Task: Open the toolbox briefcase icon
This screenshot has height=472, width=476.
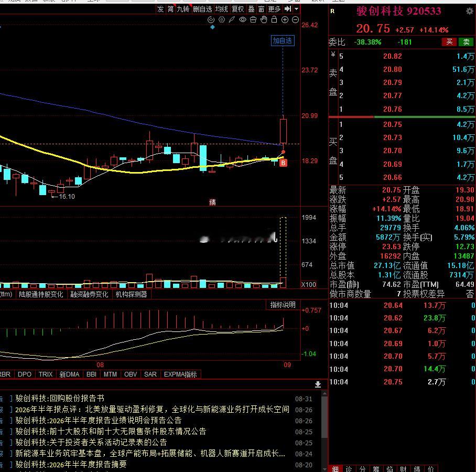Action: tap(253, 20)
